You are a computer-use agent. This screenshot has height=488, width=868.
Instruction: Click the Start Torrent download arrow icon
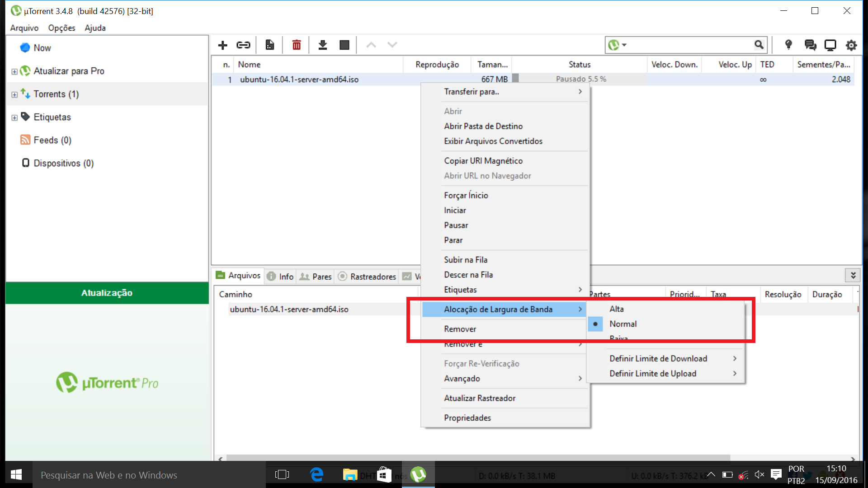click(x=323, y=45)
